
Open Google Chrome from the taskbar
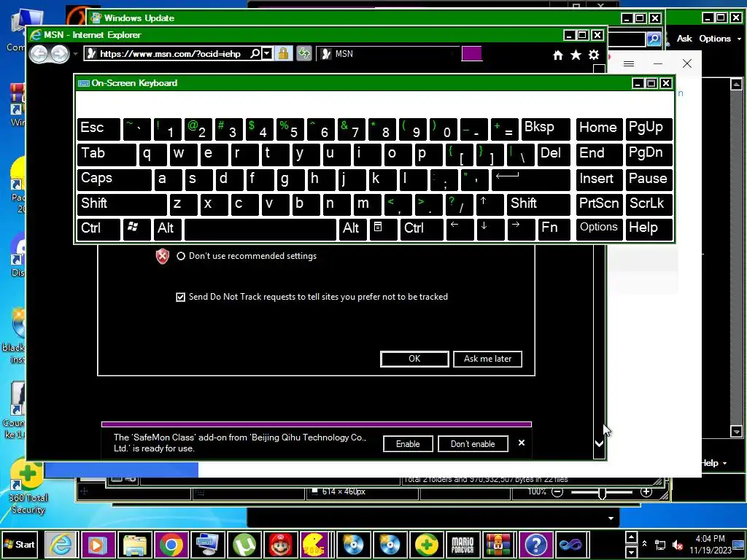[171, 544]
